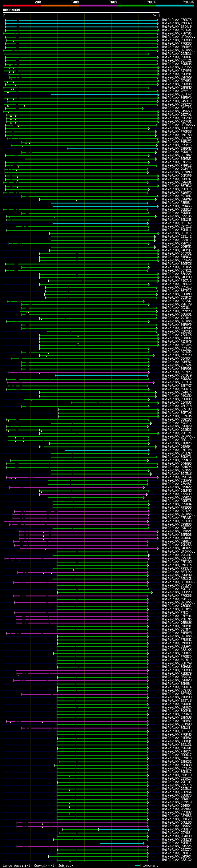The width and height of the screenshot is (197, 868).
Task: Click the red 20% identity legend segment
Action: point(22,6)
